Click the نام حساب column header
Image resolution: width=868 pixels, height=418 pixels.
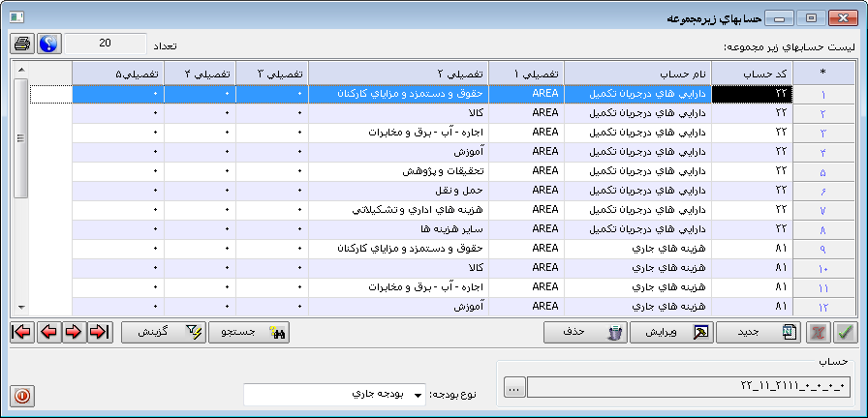tap(637, 73)
